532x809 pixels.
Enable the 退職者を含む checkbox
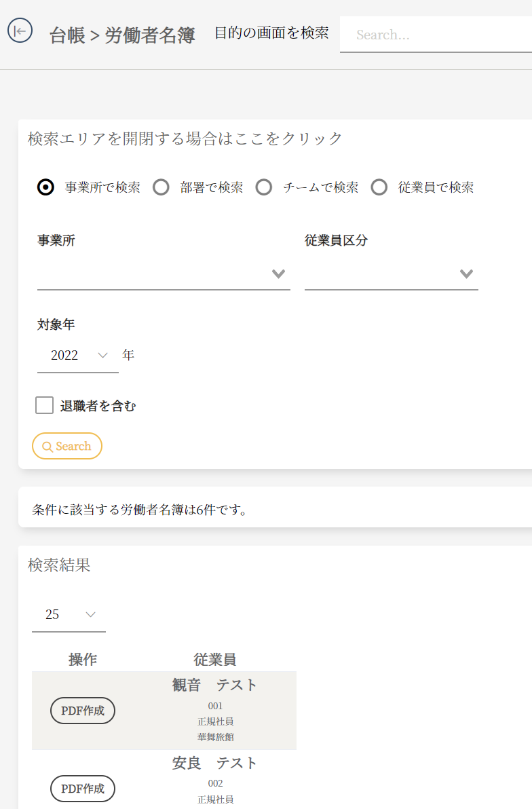(x=45, y=406)
